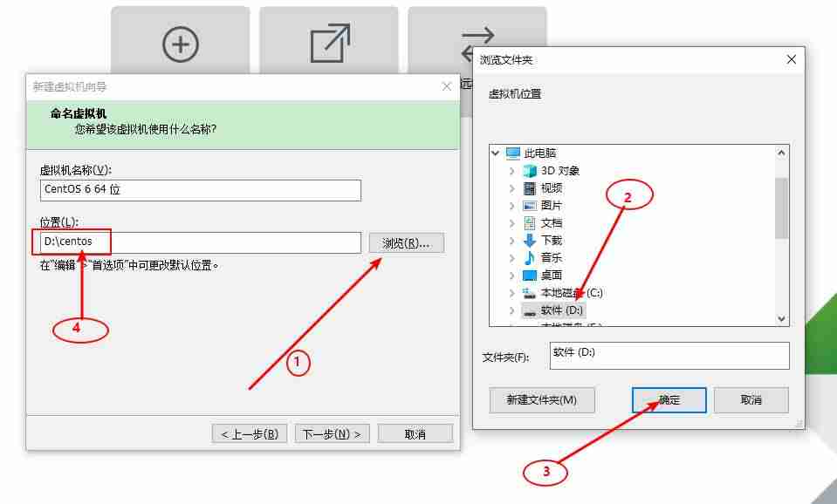Select the 视频 folder icon

(x=530, y=188)
